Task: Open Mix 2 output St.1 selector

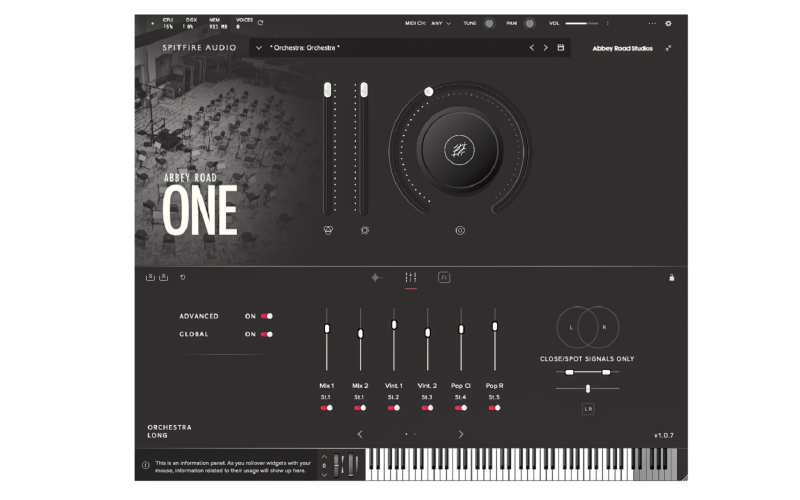Action: point(359,397)
